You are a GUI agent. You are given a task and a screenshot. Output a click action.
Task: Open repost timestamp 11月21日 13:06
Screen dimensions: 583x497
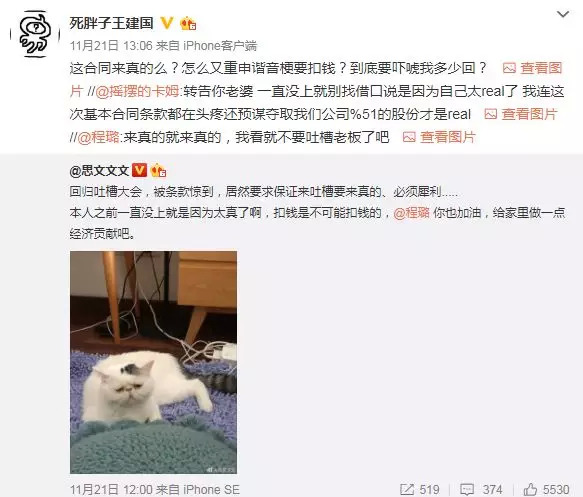coord(111,46)
